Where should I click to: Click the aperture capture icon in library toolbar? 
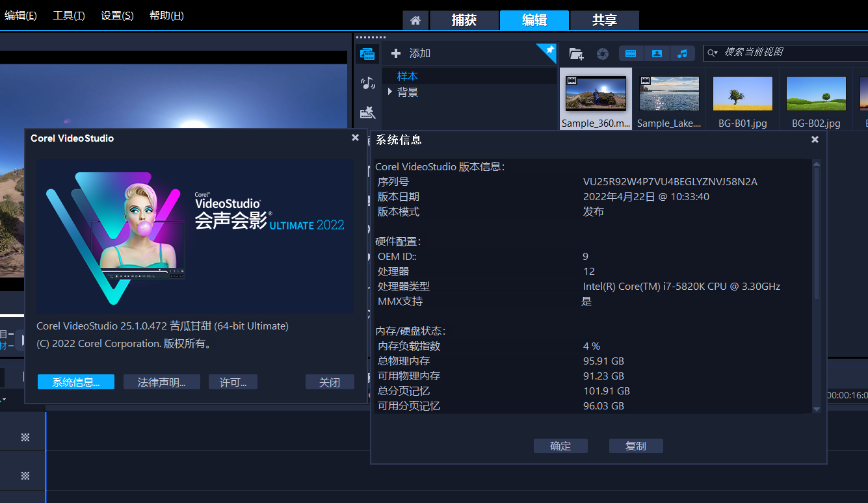tap(603, 53)
